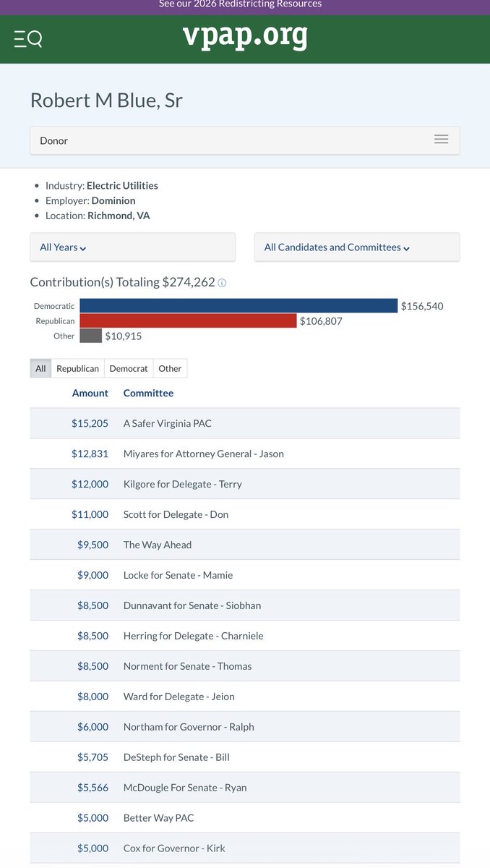Open Scott for Delegate - Don
This screenshot has width=490, height=868.
coord(176,514)
